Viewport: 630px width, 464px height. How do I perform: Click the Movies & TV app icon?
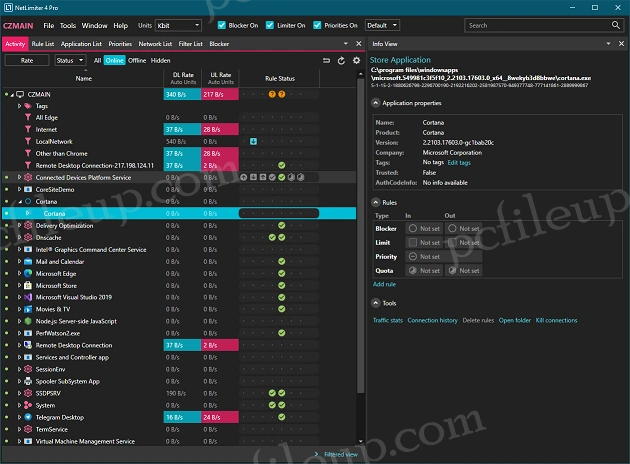(28, 309)
